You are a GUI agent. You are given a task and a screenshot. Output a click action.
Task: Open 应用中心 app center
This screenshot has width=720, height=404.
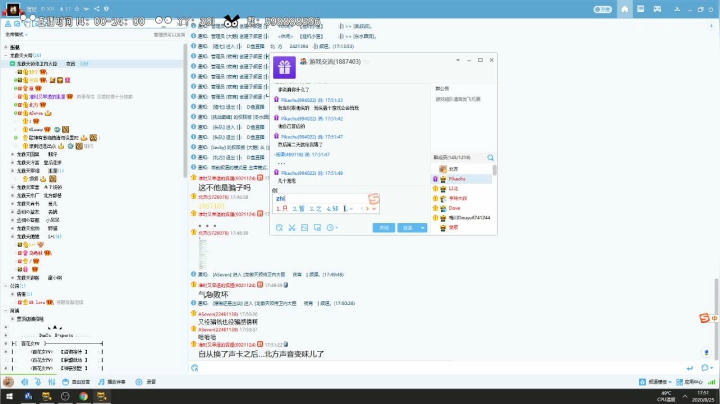click(x=689, y=382)
